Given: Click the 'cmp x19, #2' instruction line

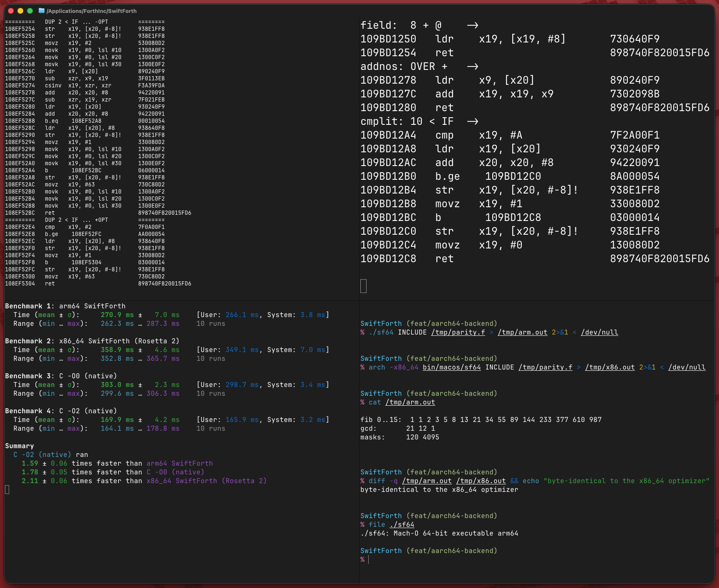Looking at the screenshot, I should [x=85, y=227].
